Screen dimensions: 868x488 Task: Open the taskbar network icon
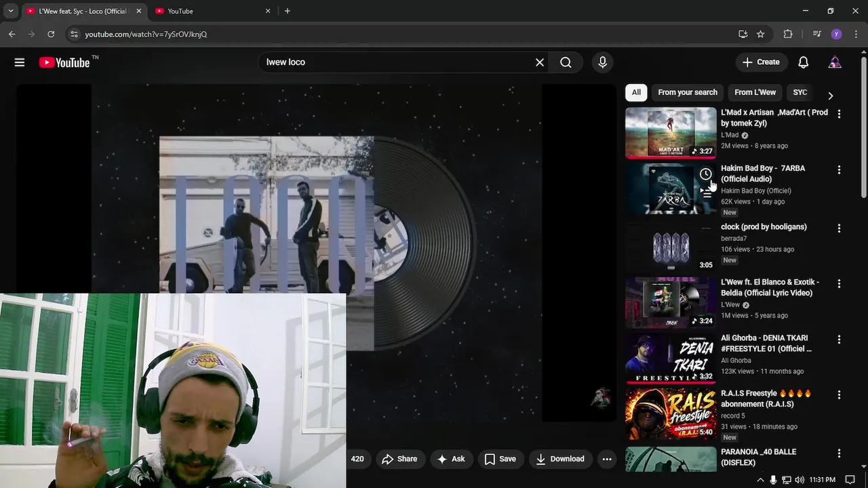(x=786, y=480)
